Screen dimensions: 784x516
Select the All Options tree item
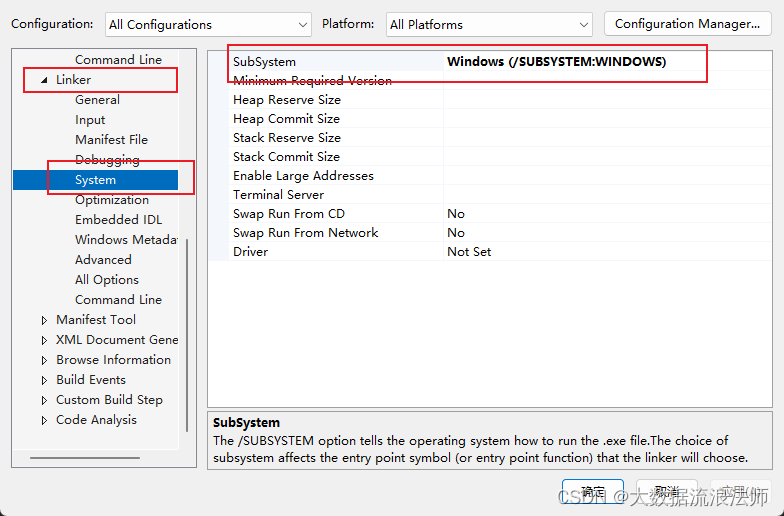pos(107,280)
